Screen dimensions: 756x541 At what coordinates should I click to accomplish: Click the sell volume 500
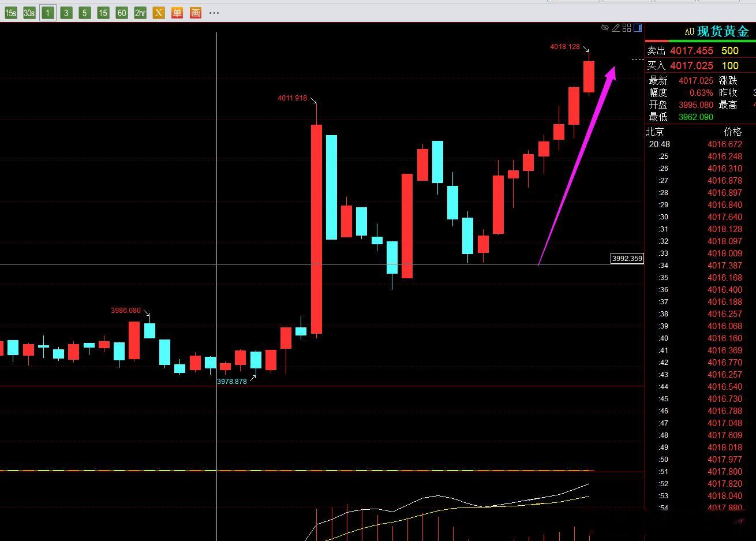click(730, 51)
